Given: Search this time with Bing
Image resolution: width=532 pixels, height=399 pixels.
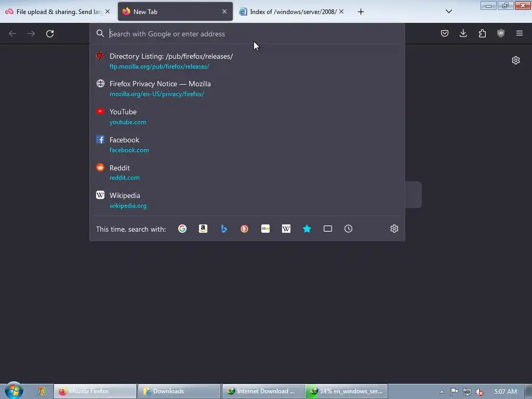Looking at the screenshot, I should pyautogui.click(x=224, y=229).
